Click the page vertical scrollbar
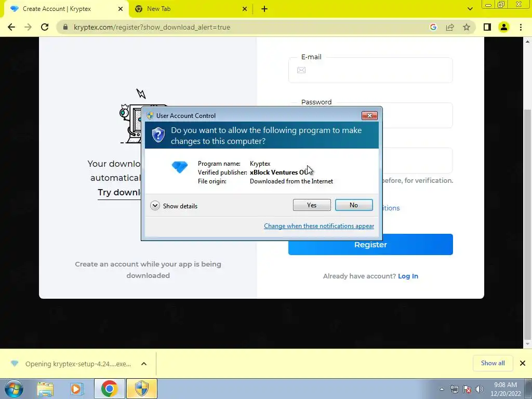The height and width of the screenshot is (399, 532). pos(527,224)
